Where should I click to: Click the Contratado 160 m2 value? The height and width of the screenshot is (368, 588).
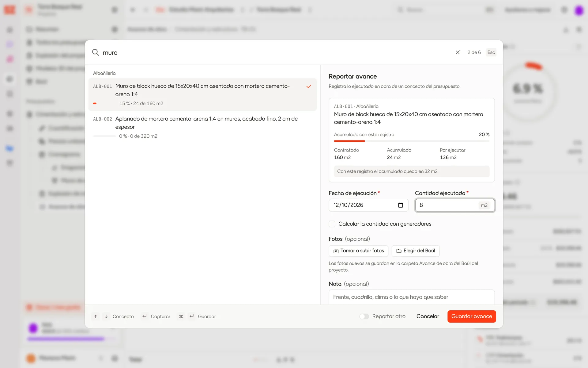(342, 157)
